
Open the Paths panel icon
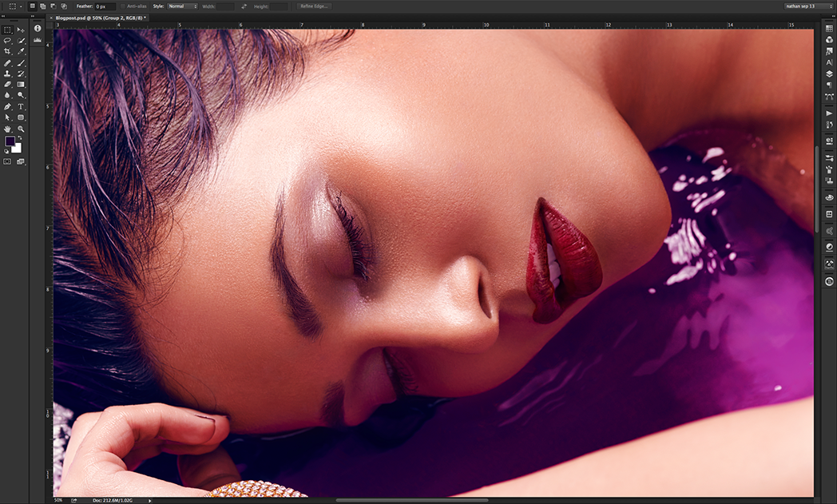(829, 97)
